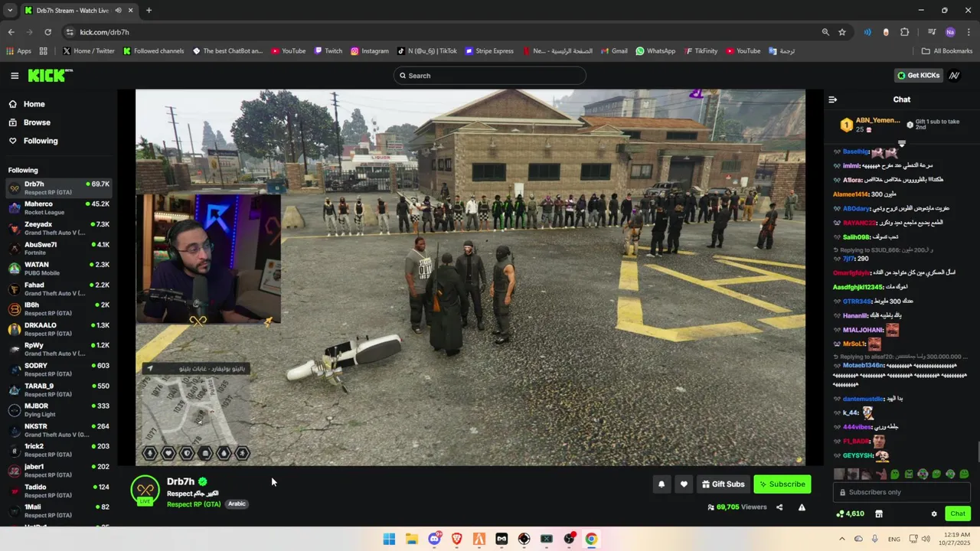Open File Explorer from the taskbar
This screenshot has height=551, width=980.
coord(412,539)
